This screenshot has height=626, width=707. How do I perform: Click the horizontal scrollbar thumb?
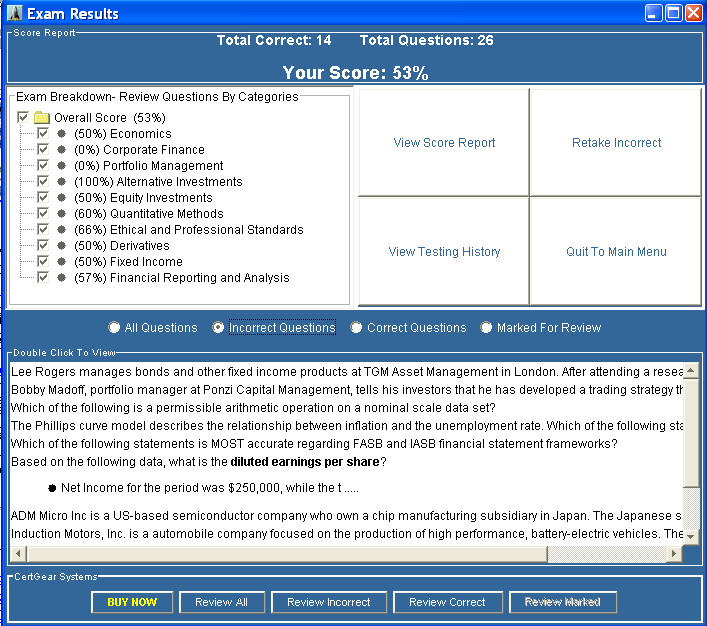pos(287,553)
